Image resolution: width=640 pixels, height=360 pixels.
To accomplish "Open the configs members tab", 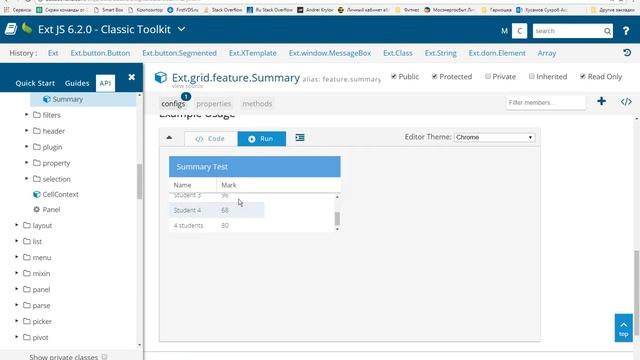I will point(173,104).
